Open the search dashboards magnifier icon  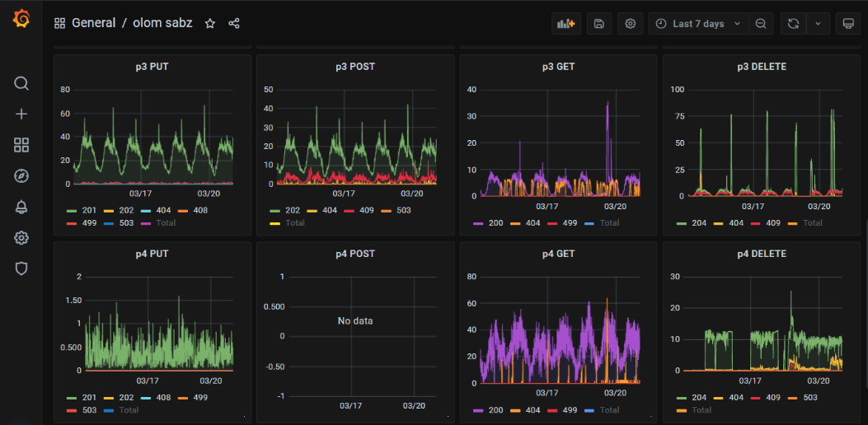point(21,83)
